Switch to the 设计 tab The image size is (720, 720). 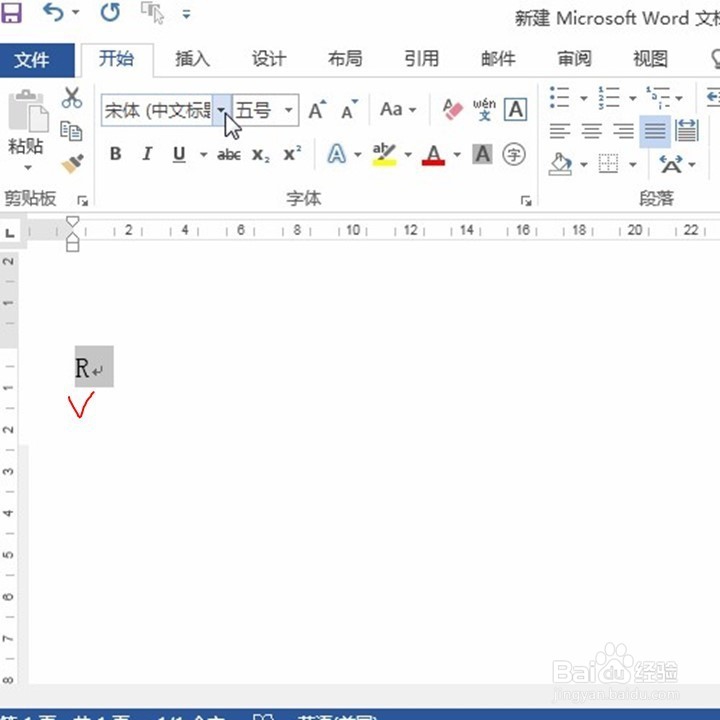coord(269,59)
